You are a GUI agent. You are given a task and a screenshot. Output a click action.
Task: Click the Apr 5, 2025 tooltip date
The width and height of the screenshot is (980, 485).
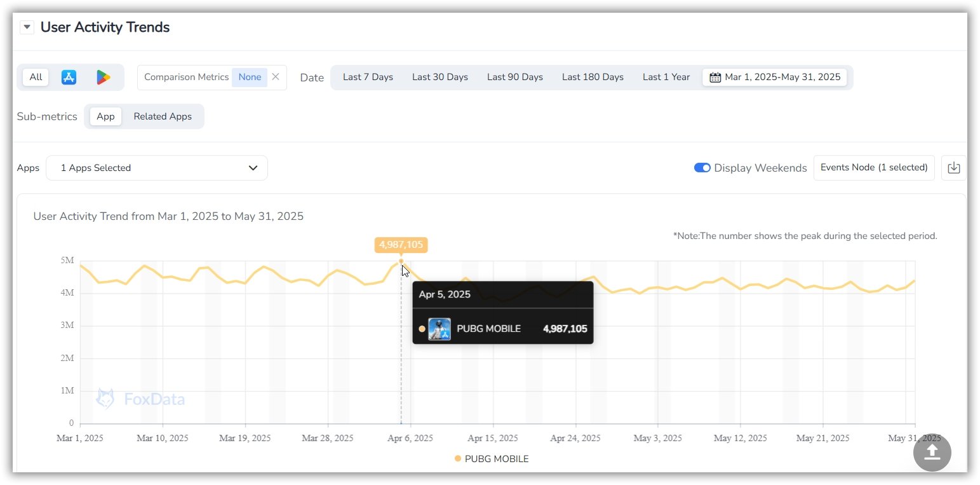(x=445, y=295)
